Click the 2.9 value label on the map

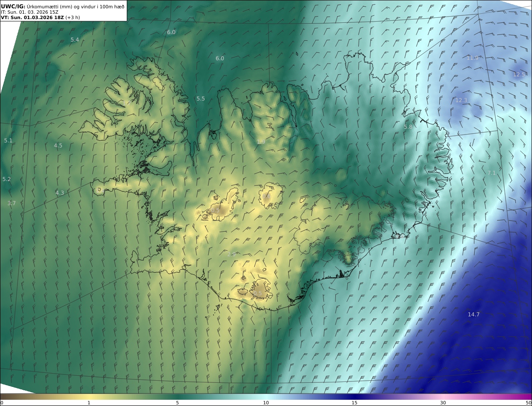coord(232,254)
